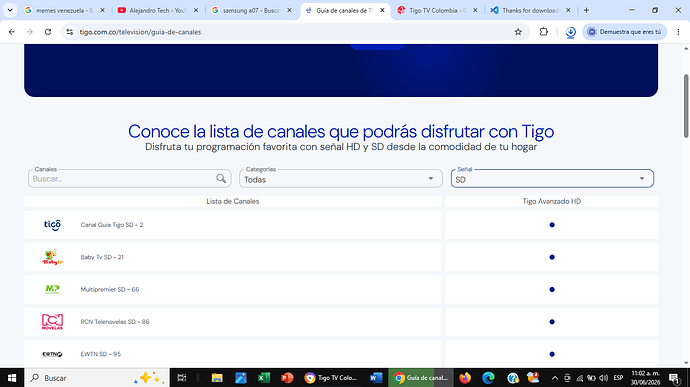Click the Baby TV channel logo
Image resolution: width=690 pixels, height=387 pixels.
(52, 257)
